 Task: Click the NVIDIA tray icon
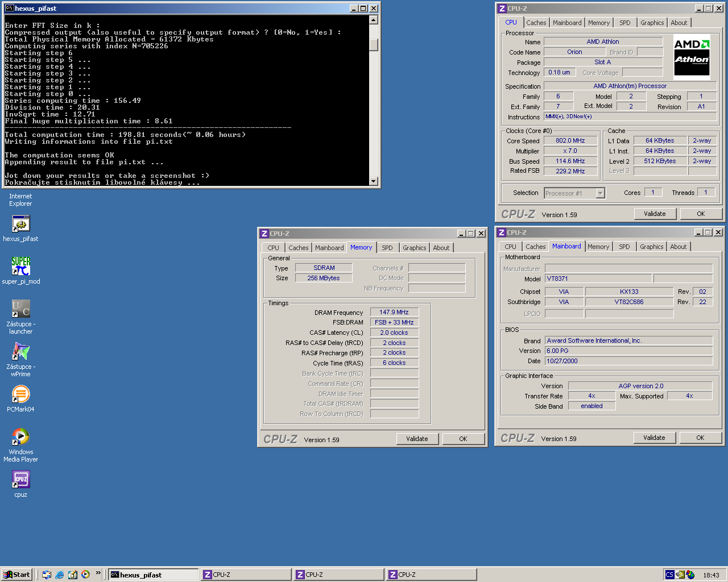pyautogui.click(x=680, y=575)
